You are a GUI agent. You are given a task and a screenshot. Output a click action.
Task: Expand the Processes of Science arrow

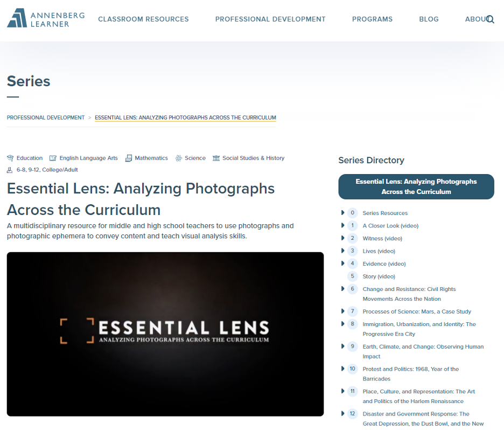(342, 311)
